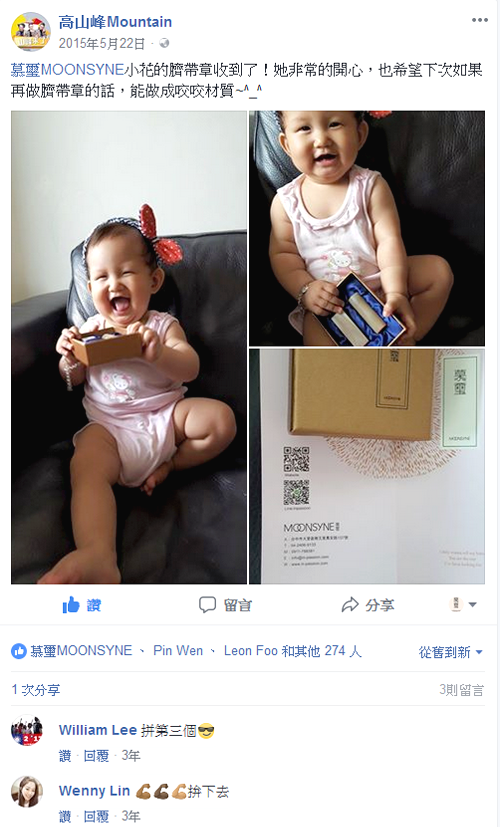View the 和其他 274 人 likers list
Screen dimensions: 500x827
click(321, 651)
